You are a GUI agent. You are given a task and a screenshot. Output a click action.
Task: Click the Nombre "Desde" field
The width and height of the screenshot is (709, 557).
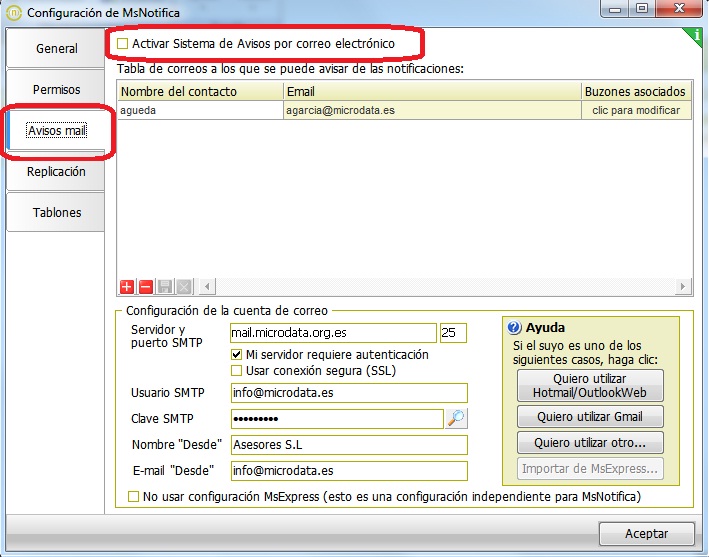pos(349,445)
